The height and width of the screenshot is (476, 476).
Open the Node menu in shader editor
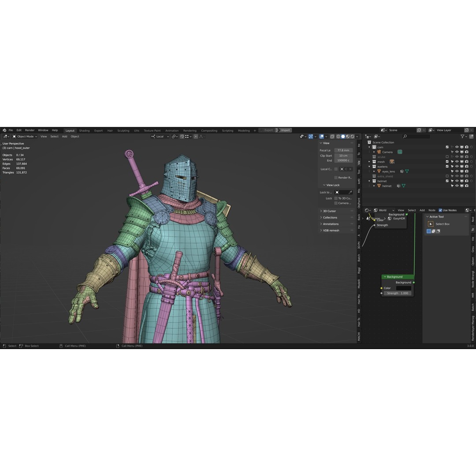click(x=432, y=210)
